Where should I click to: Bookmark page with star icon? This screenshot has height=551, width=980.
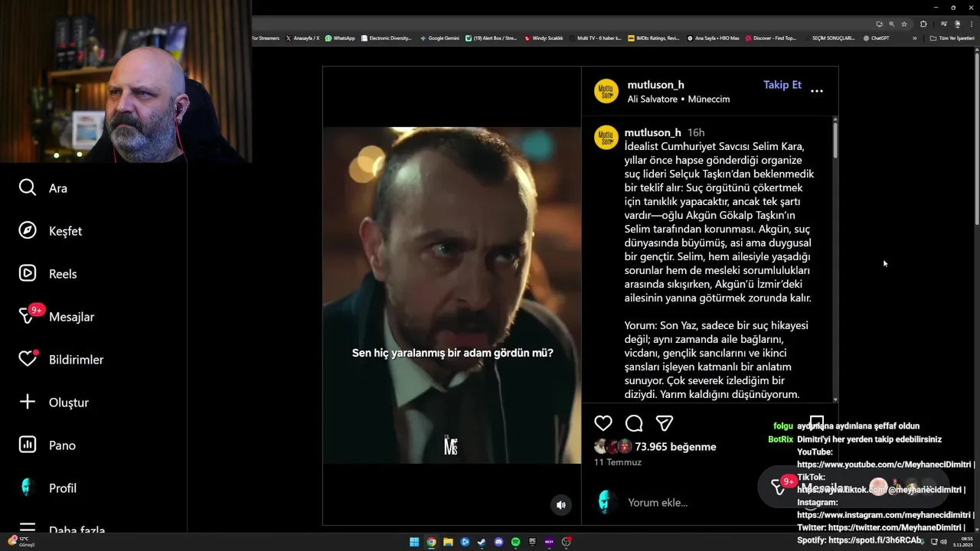pyautogui.click(x=904, y=24)
